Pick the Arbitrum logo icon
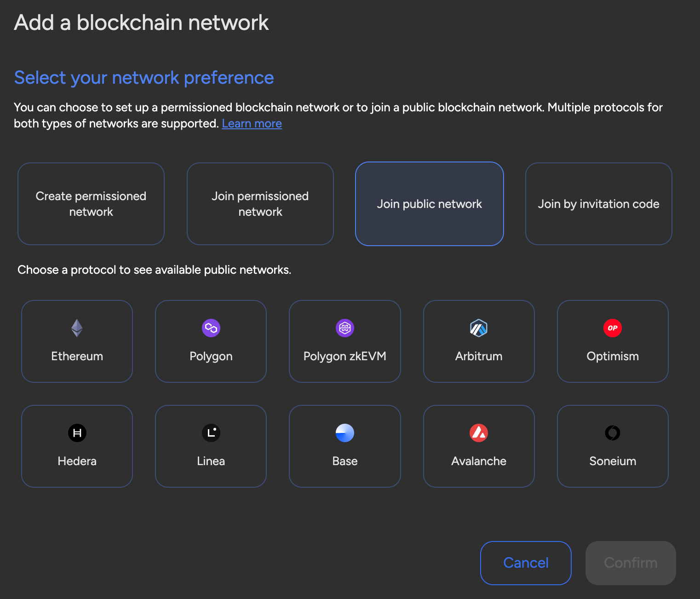The width and height of the screenshot is (700, 599). coord(479,328)
